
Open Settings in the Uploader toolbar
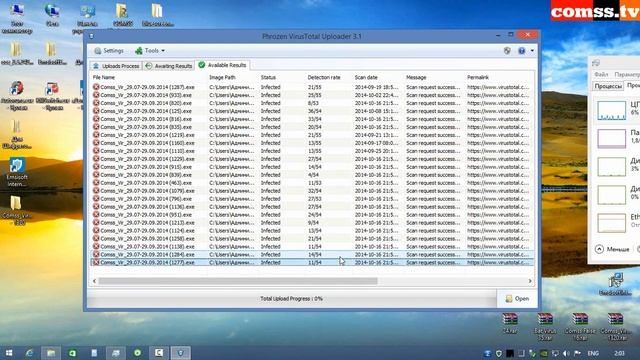pos(109,51)
